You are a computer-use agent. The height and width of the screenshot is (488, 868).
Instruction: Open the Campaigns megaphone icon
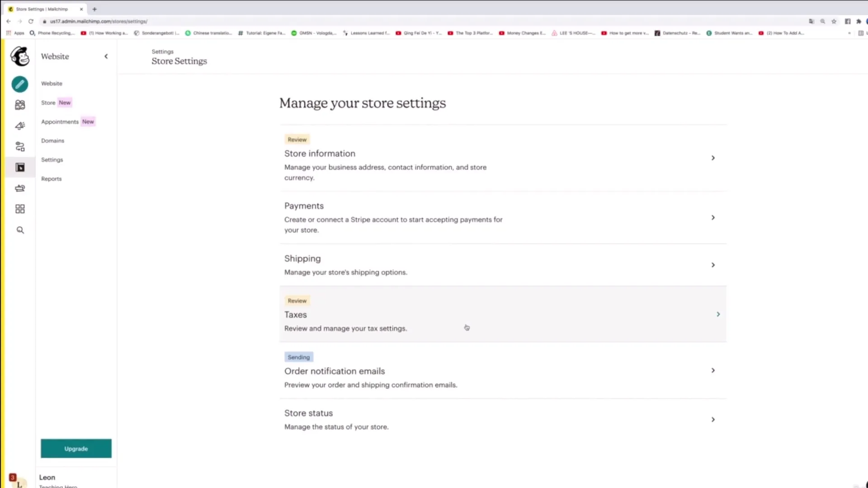tap(20, 126)
